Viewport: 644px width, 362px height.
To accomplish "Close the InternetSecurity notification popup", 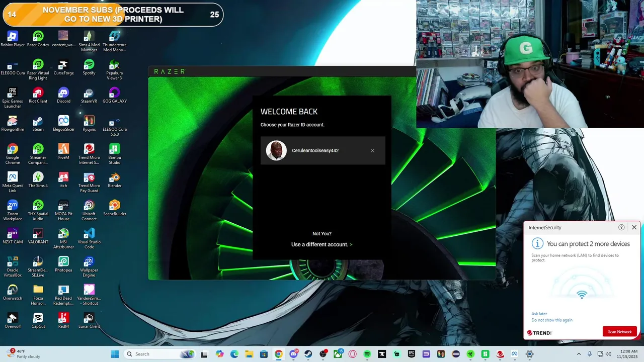I will (634, 227).
